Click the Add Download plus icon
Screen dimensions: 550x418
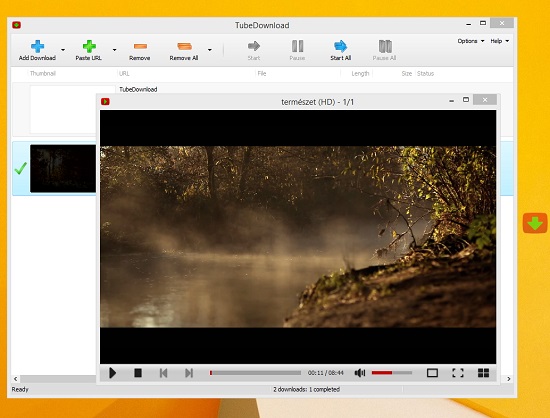[37, 46]
